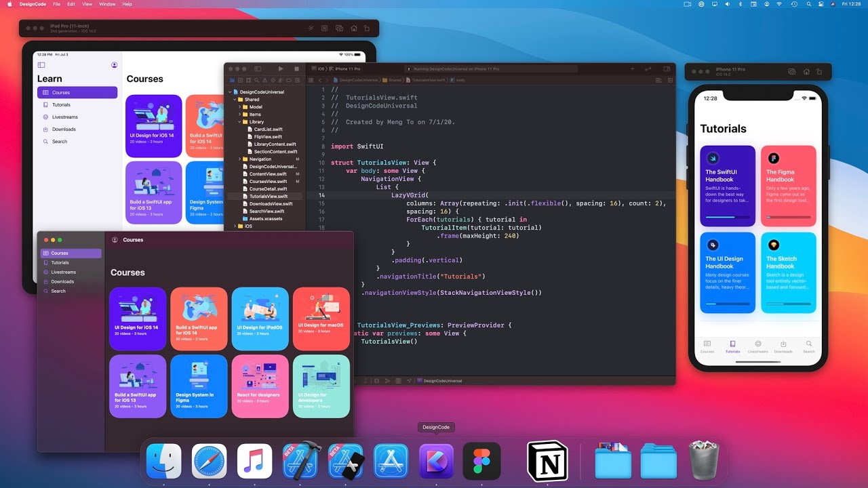Screen dimensions: 868x488
Task: Open Xcode related items grid icon
Action: coord(311,80)
